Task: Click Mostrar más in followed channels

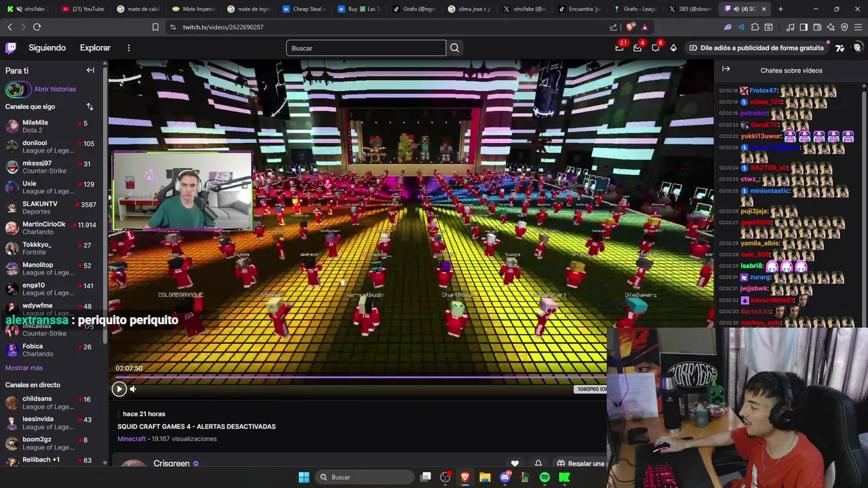Action: (x=24, y=367)
